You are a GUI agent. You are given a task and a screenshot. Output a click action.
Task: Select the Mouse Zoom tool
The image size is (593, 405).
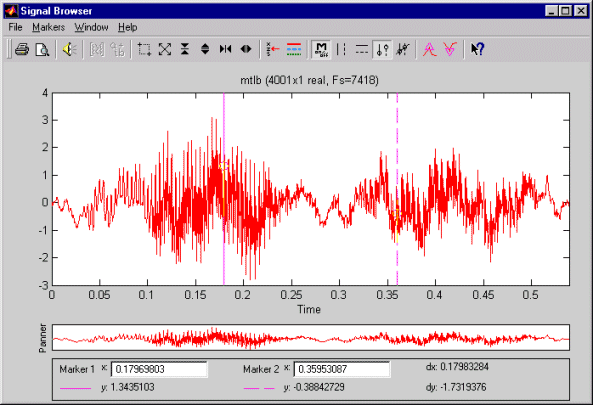coord(144,49)
